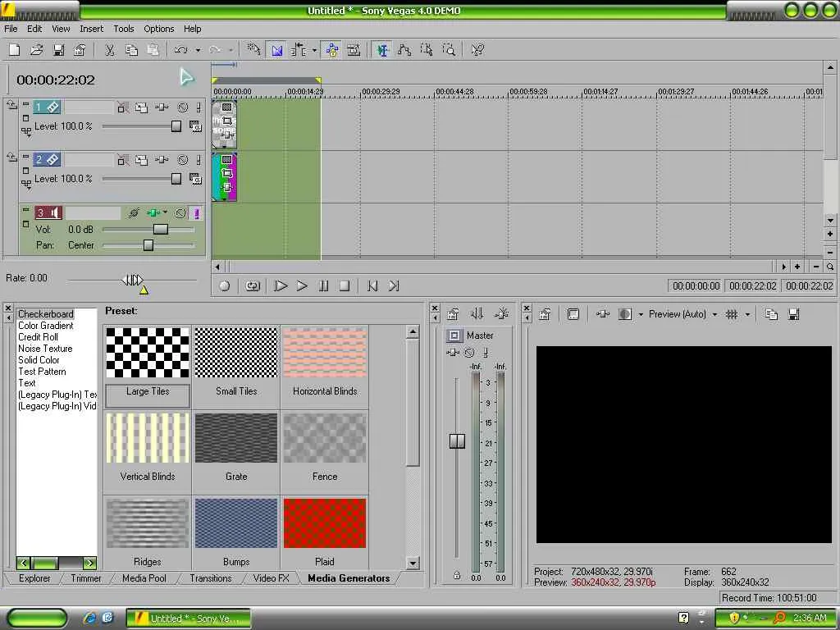Switch to the Transitions tab
The height and width of the screenshot is (630, 840).
[x=211, y=578]
